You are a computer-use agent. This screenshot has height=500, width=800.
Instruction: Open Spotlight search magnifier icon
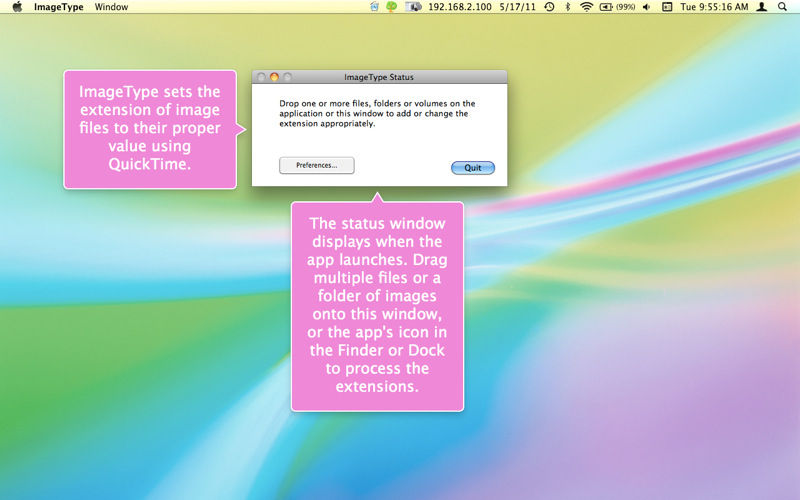pos(782,7)
